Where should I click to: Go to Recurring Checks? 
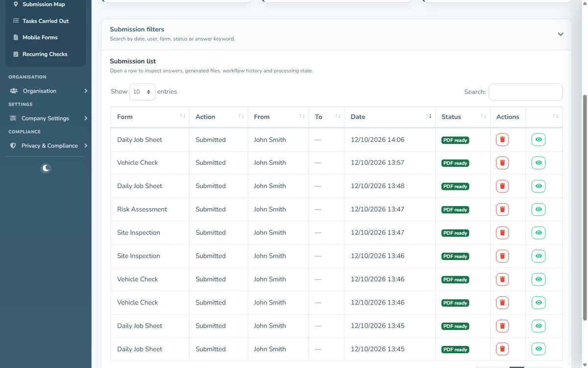(46, 54)
